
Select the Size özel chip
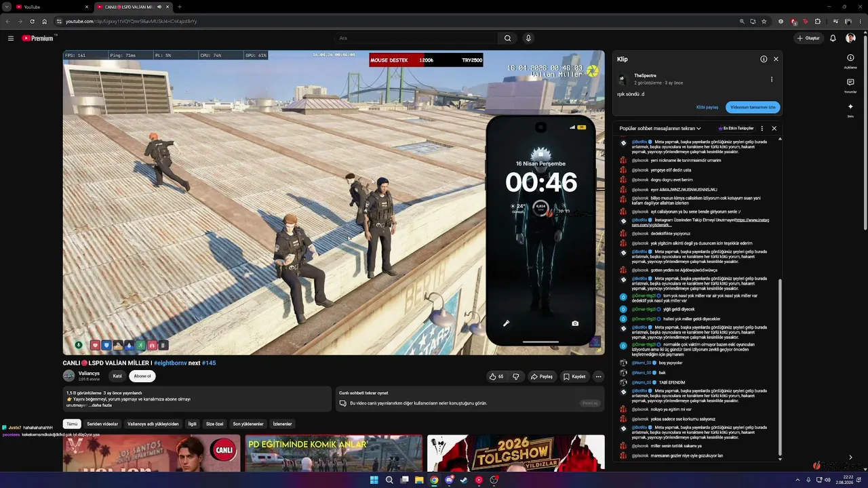(214, 424)
